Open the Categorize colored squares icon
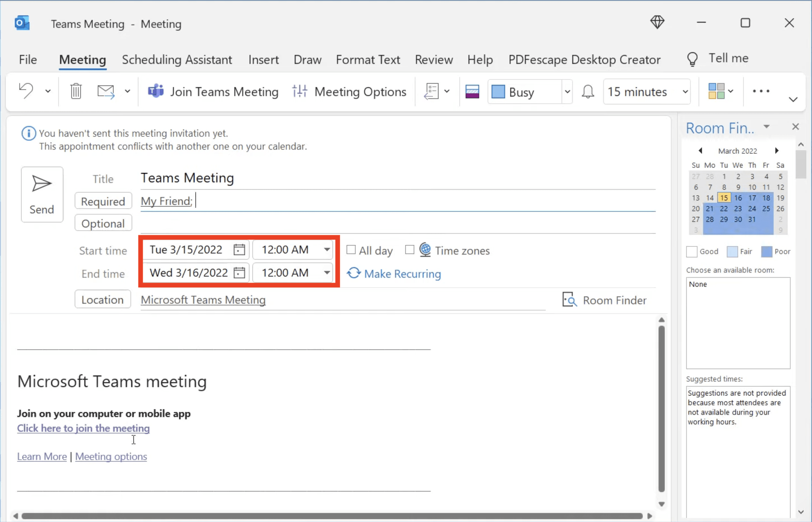This screenshot has width=812, height=522. 716,91
